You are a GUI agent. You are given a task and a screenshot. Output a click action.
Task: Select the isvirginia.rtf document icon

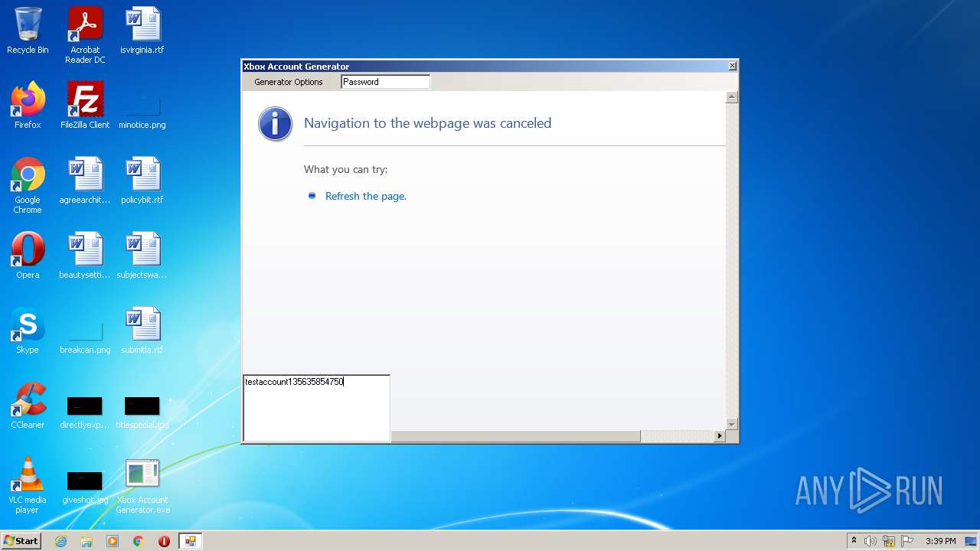[x=142, y=31]
